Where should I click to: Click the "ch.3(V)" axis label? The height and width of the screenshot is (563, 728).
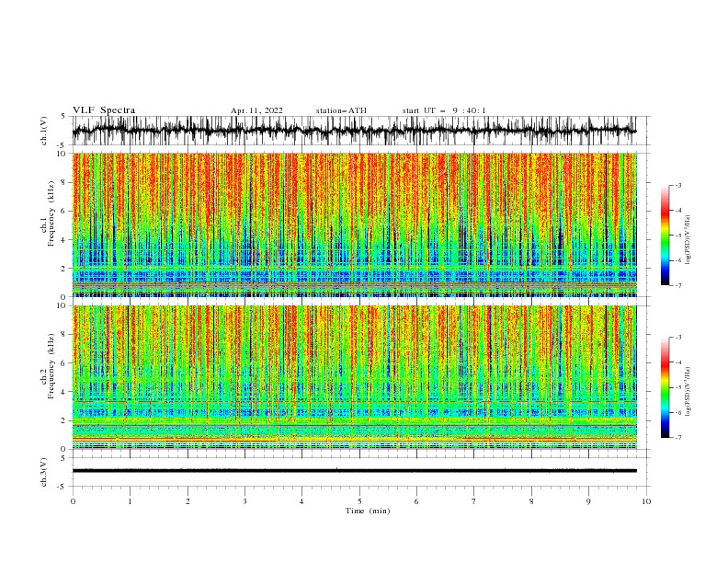44,472
